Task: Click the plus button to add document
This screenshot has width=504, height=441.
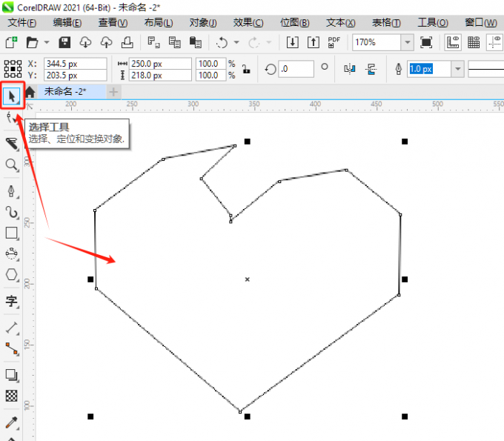Action: [113, 92]
